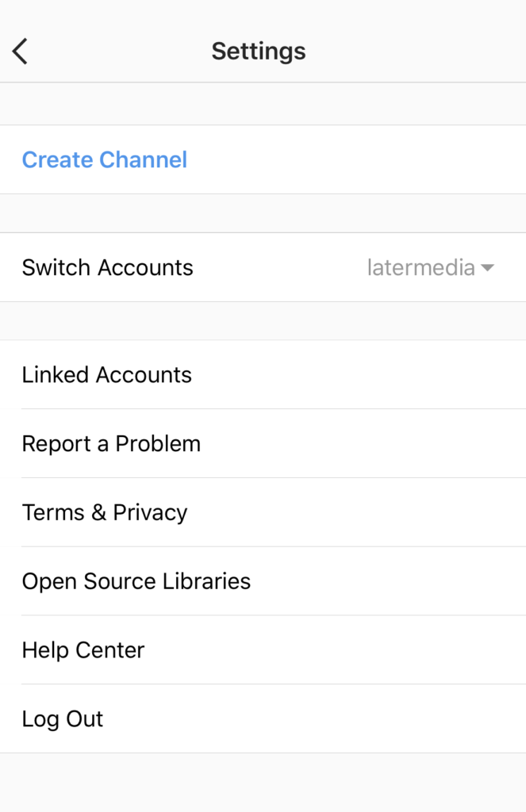Click the Settings page title
This screenshot has width=526, height=812.
[259, 52]
